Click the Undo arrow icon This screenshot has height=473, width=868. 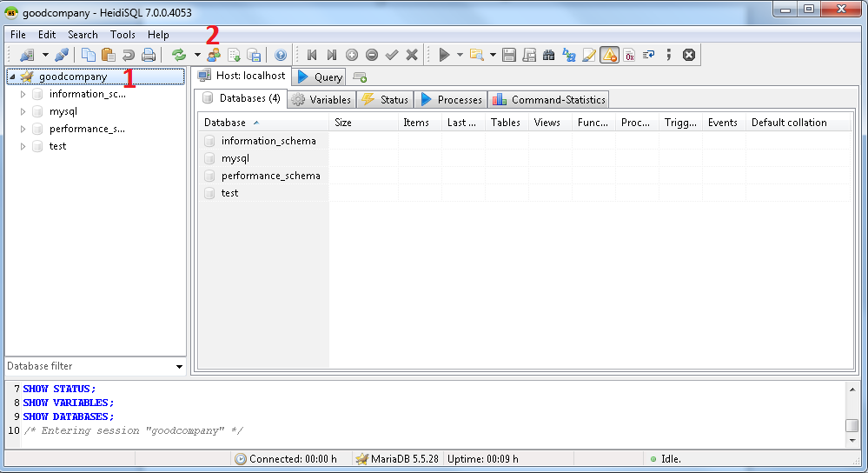coord(129,55)
